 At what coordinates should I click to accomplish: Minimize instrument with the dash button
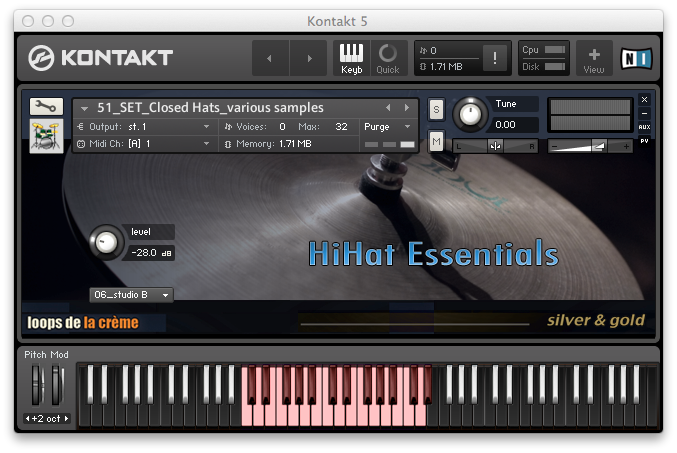pos(644,113)
